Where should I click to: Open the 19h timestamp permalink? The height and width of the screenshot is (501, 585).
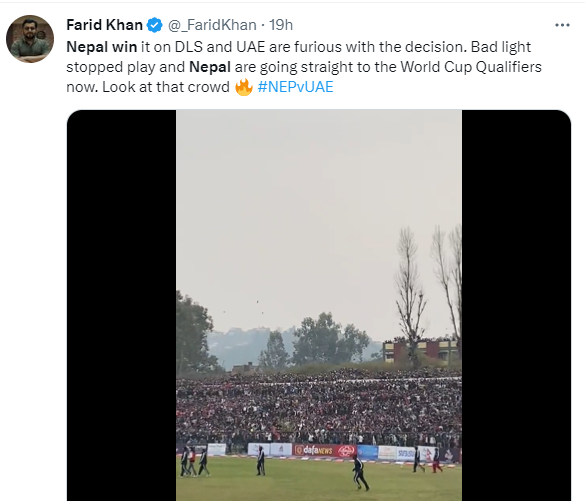point(281,25)
